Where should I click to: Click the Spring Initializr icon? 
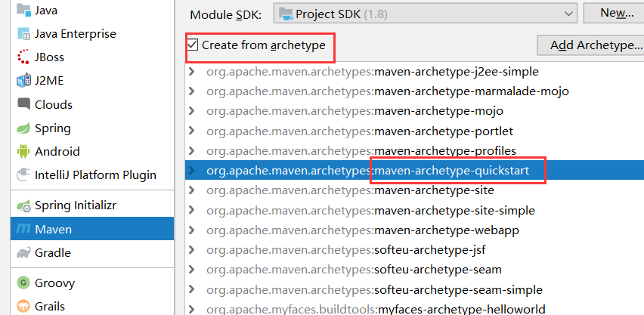[x=23, y=205]
